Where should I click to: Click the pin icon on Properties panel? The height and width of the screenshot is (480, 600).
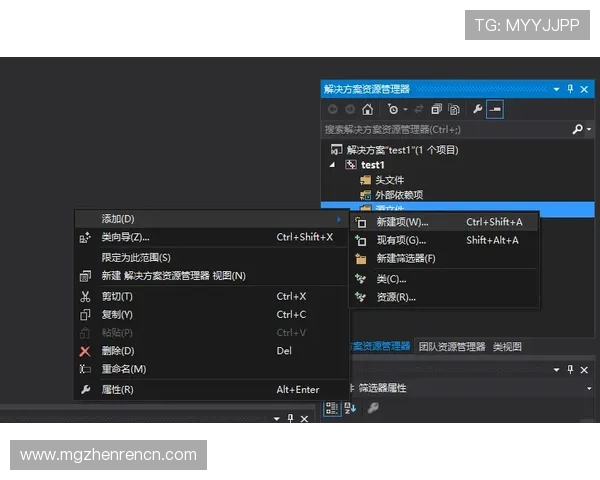point(570,369)
